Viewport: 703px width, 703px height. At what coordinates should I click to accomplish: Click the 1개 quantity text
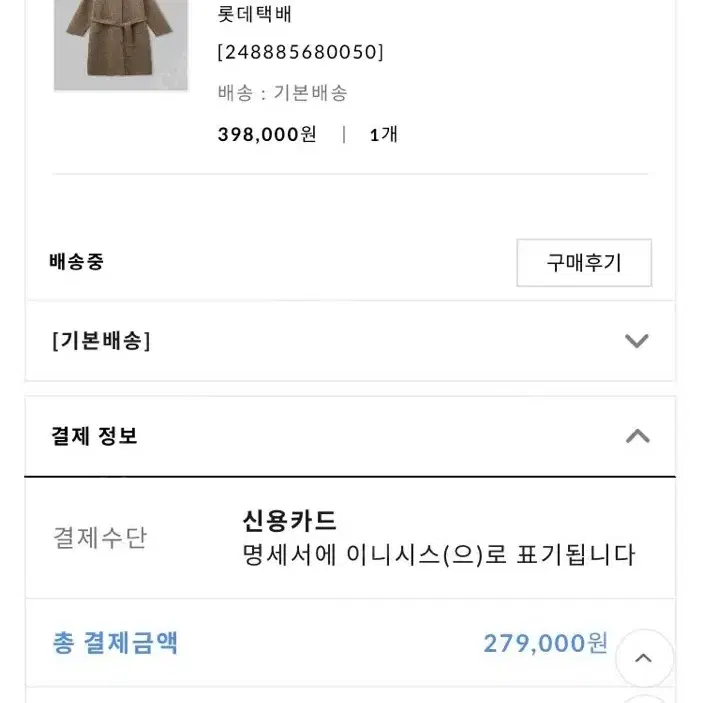[384, 134]
